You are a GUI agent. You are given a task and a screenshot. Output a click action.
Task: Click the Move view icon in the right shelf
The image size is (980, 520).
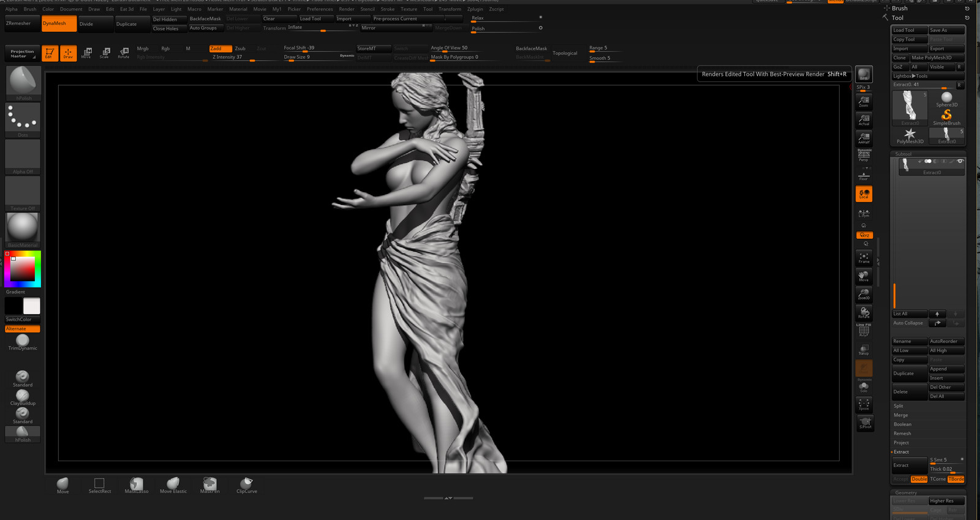click(864, 276)
